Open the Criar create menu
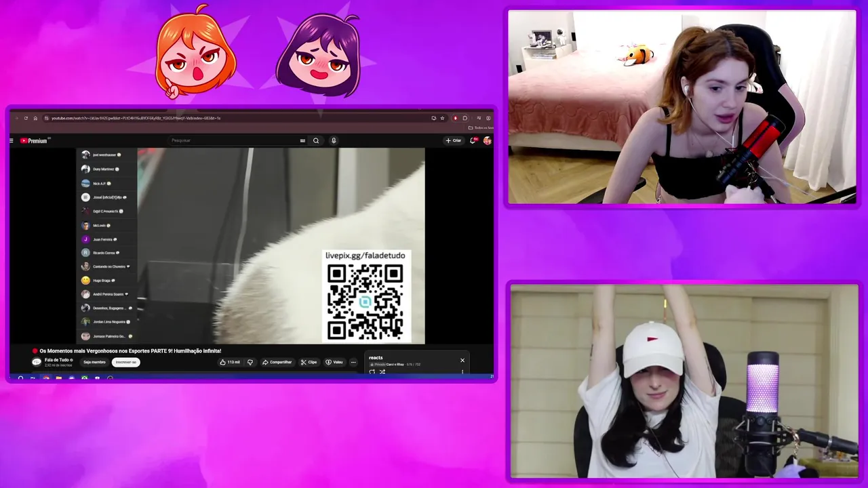This screenshot has width=868, height=488. [454, 140]
